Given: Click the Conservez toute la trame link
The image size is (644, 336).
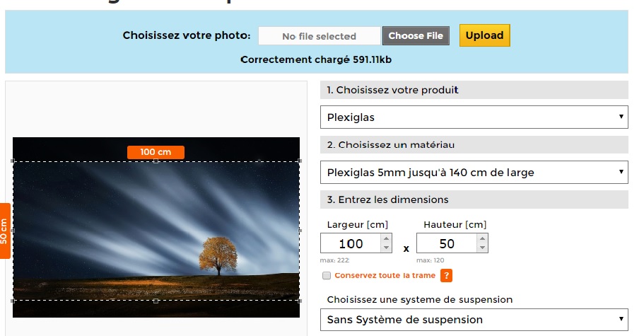Looking at the screenshot, I should click(385, 276).
